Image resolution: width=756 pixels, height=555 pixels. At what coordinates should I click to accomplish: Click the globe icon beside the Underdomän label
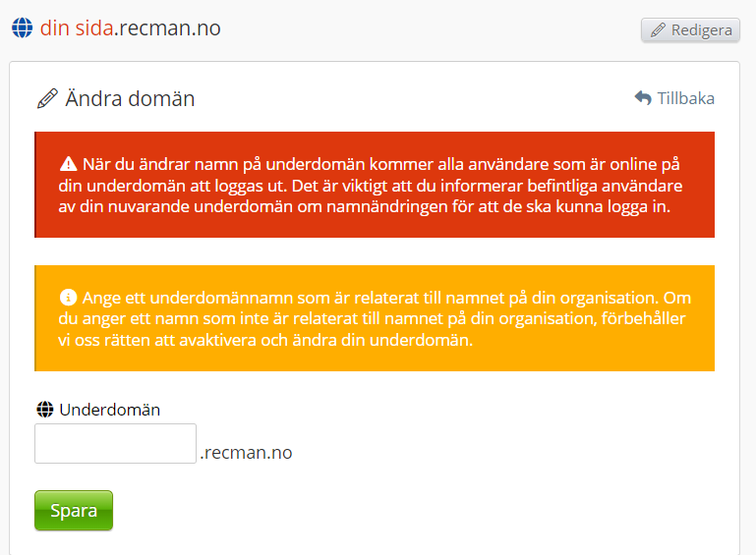44,410
